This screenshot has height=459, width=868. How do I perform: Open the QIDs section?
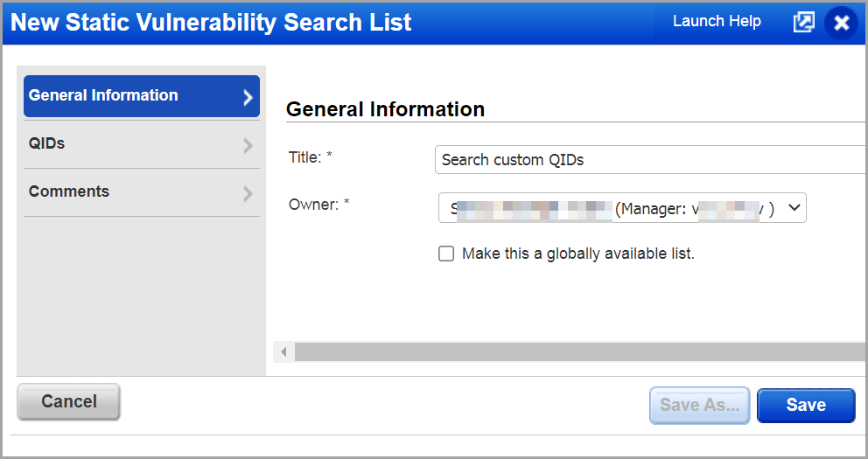tap(47, 143)
